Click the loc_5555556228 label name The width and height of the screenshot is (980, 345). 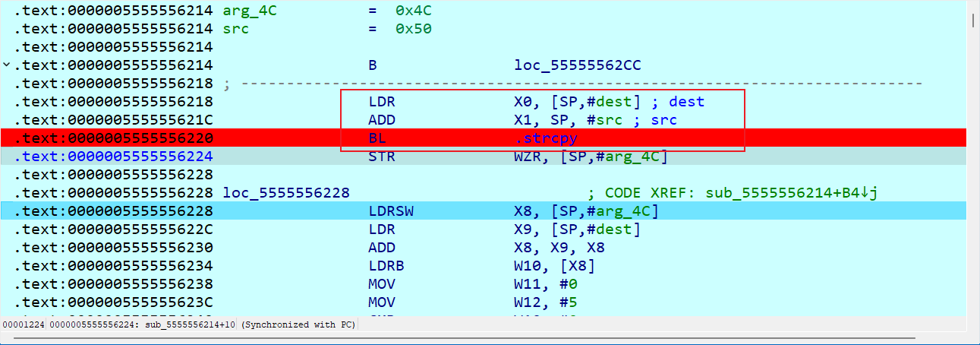coord(286,193)
